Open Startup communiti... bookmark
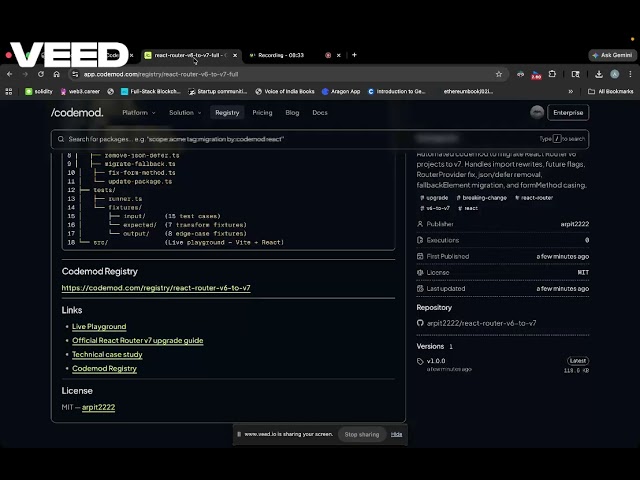Viewport: 640px width, 480px height. pos(218,91)
